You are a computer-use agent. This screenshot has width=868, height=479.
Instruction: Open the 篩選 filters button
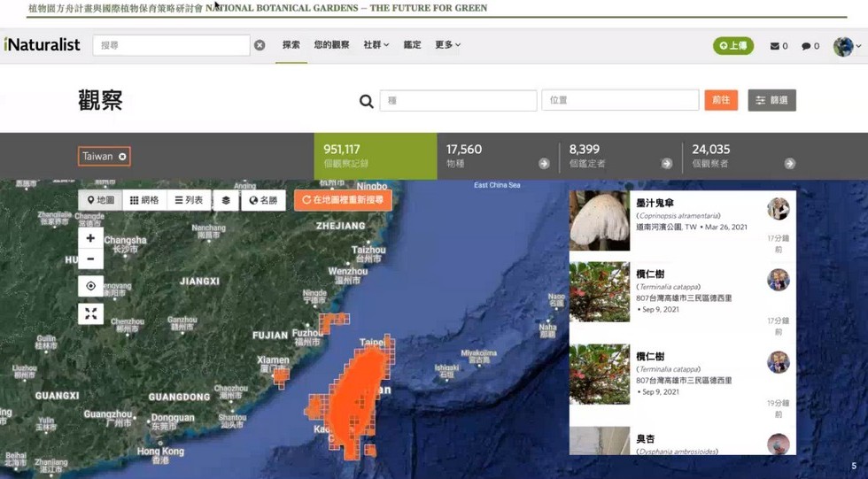[771, 100]
